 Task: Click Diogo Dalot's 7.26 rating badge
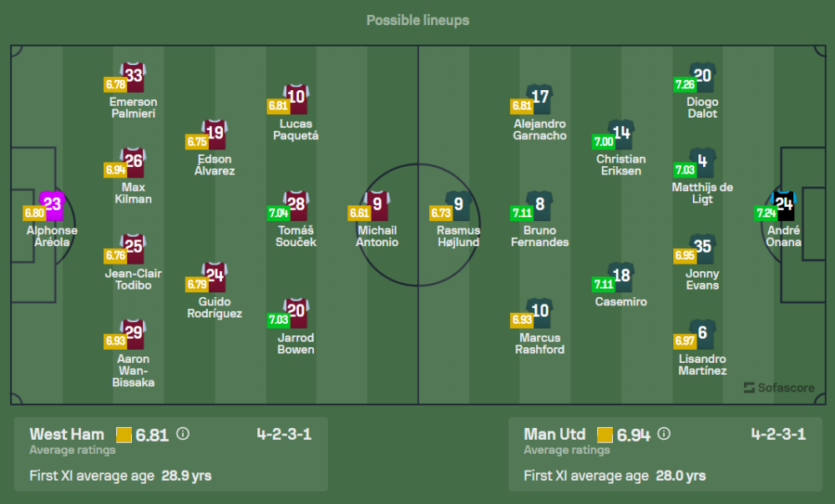pos(685,84)
